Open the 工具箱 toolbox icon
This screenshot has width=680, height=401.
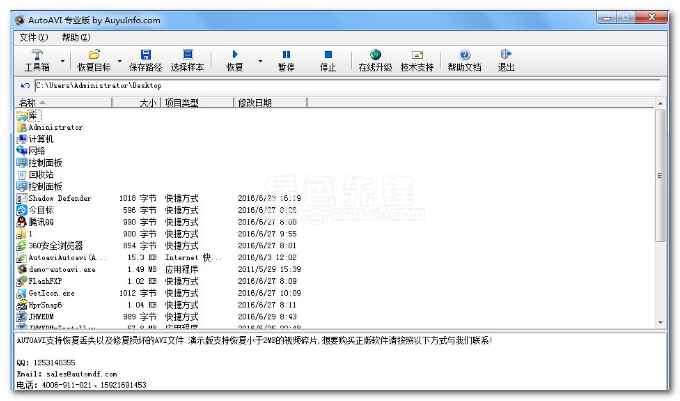[37, 55]
